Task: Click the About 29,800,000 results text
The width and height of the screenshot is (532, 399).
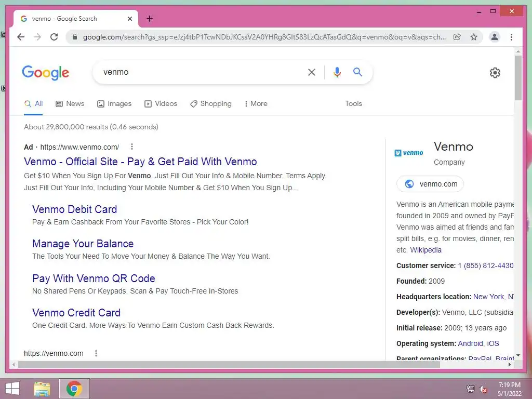Action: 91,127
